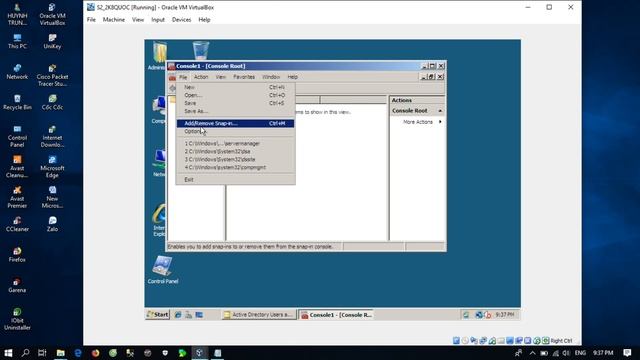Select the Zalo desktop icon

coord(52,224)
